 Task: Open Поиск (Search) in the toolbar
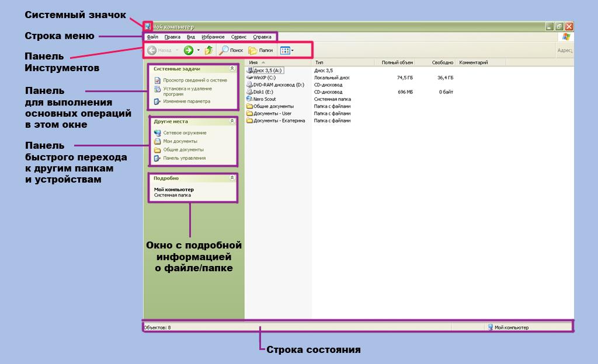pyautogui.click(x=231, y=51)
